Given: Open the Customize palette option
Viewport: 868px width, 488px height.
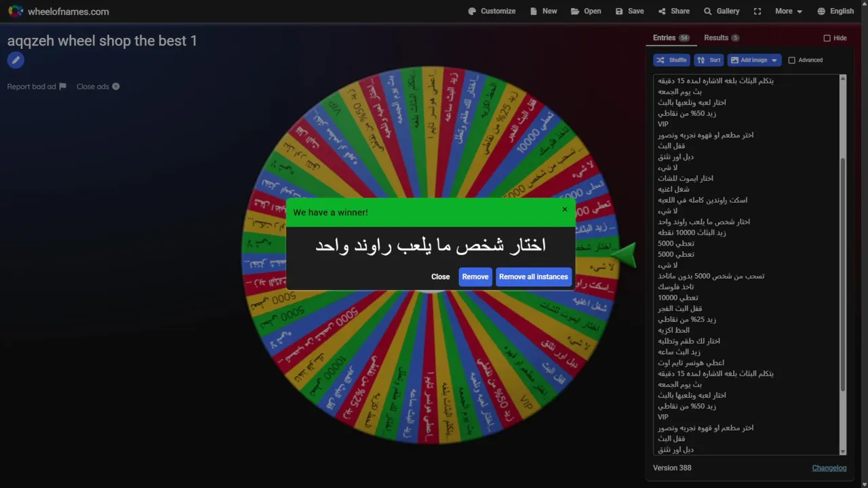Looking at the screenshot, I should pyautogui.click(x=492, y=11).
